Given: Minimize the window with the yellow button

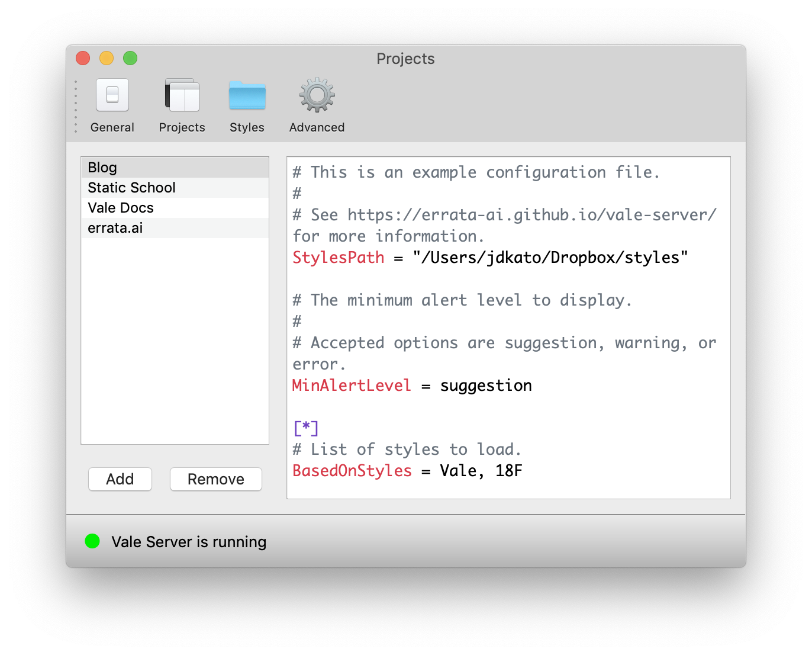Looking at the screenshot, I should point(107,58).
